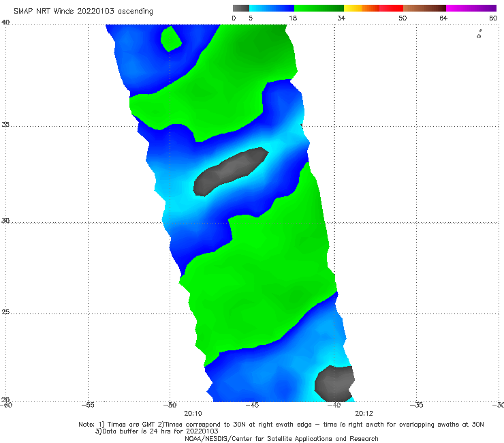Click the gray 0-5 knot color bar segment
Viewport: 504px width, 443px height.
[x=240, y=8]
